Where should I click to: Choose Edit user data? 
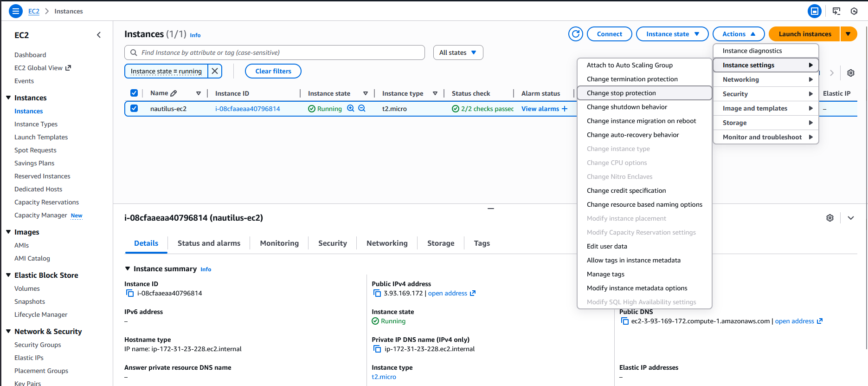(x=644, y=246)
